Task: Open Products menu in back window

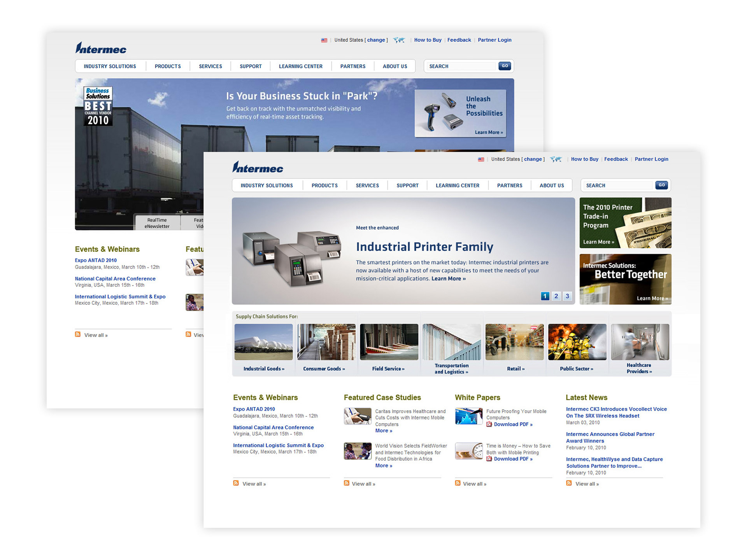Action: pyautogui.click(x=168, y=66)
